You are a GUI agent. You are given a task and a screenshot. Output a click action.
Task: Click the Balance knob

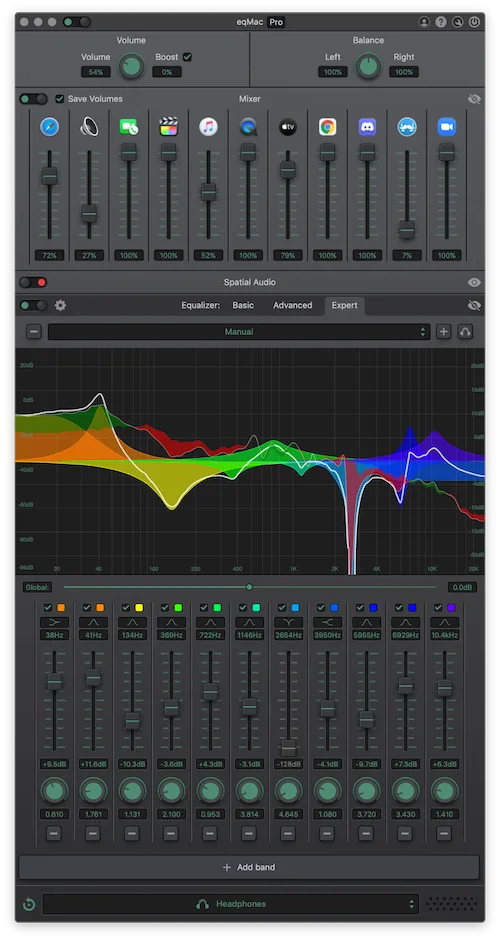(369, 66)
